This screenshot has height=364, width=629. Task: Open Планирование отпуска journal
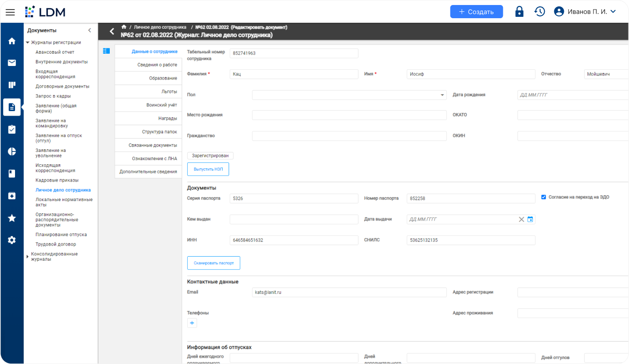pos(61,235)
